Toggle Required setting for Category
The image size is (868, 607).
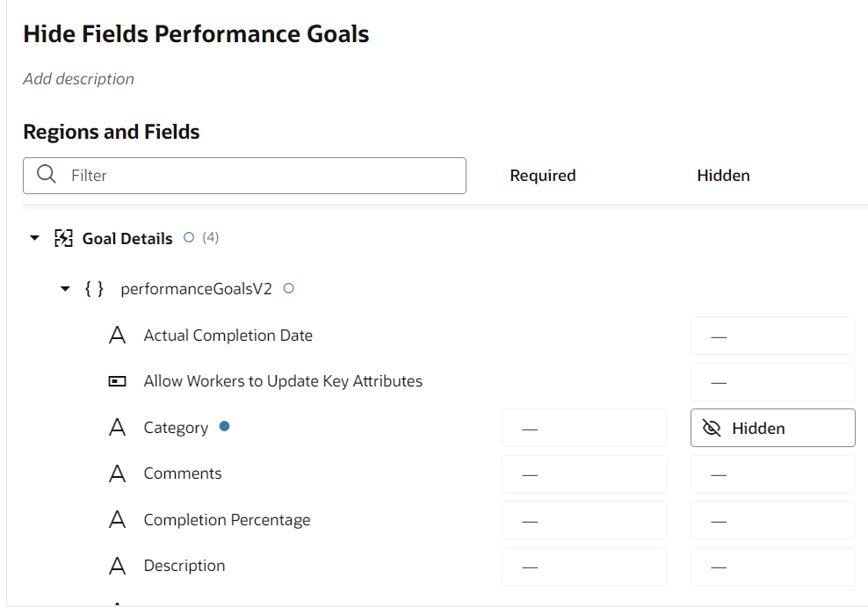pos(584,428)
